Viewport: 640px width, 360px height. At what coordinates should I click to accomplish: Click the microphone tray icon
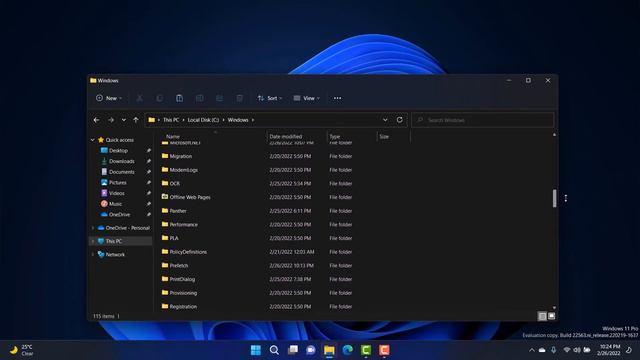coord(553,350)
